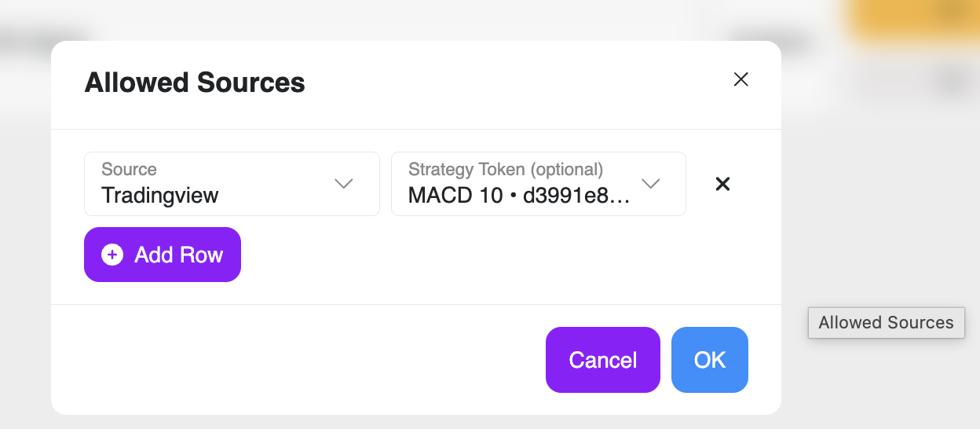
Task: Expand the Source dropdown chevron
Action: [343, 184]
